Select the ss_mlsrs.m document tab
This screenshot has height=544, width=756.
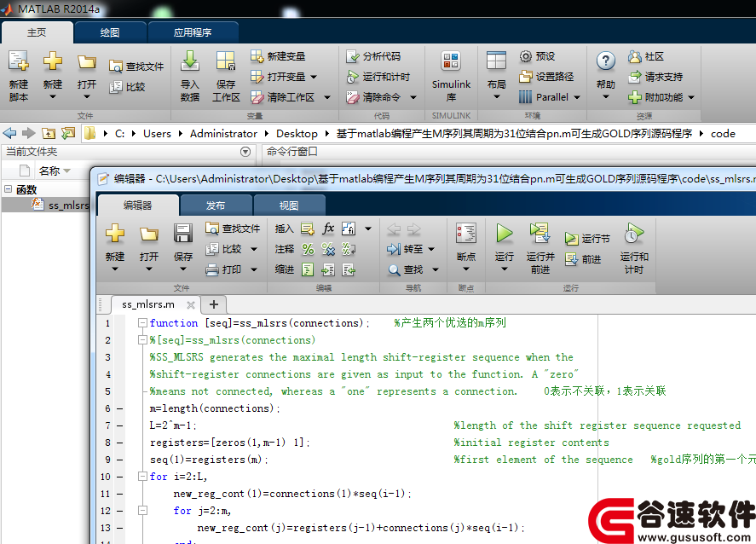tap(148, 304)
